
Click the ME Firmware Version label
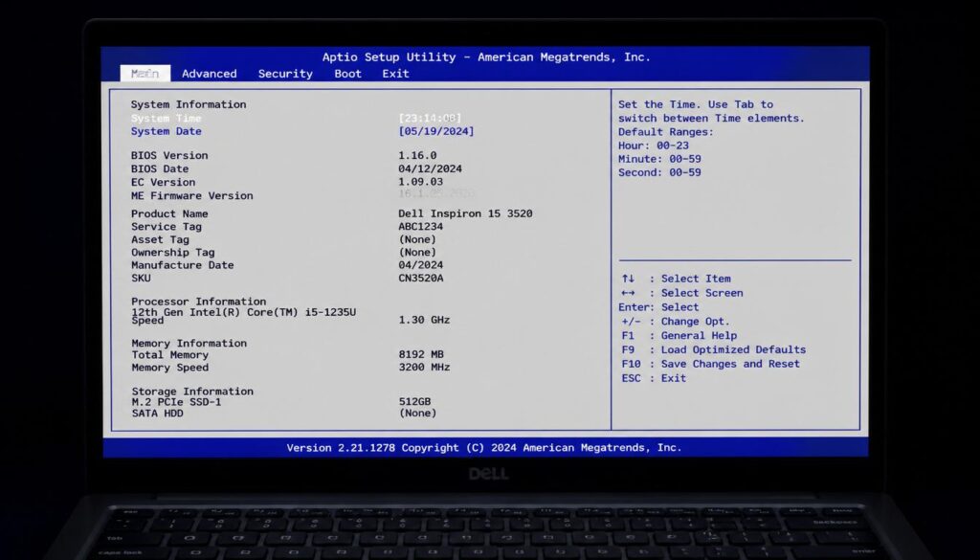coord(191,195)
